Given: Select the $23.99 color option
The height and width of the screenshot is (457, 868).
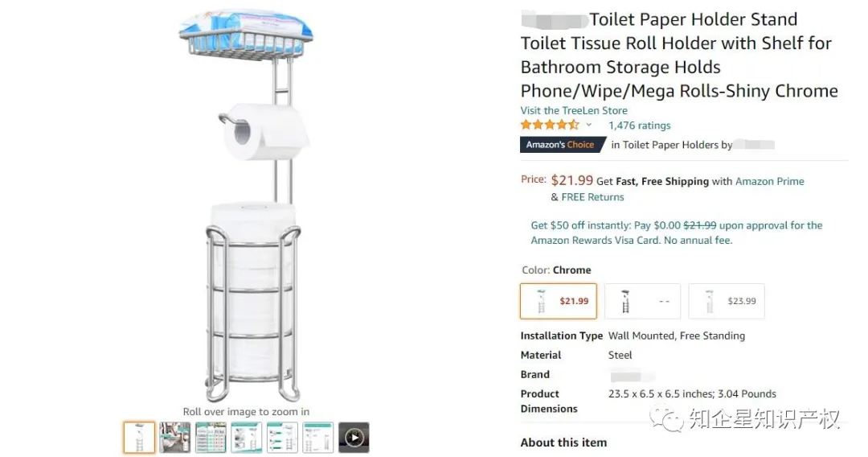Looking at the screenshot, I should (727, 301).
